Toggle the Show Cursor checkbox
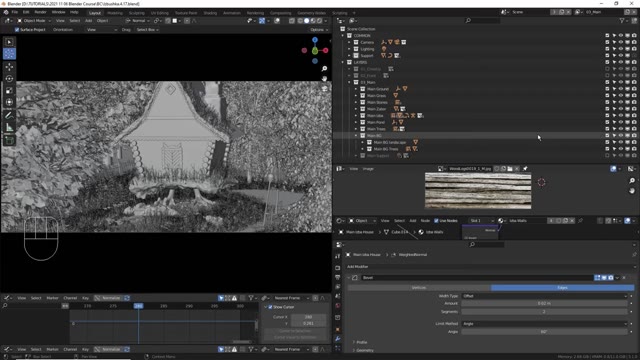The width and height of the screenshot is (640, 360). (270, 307)
